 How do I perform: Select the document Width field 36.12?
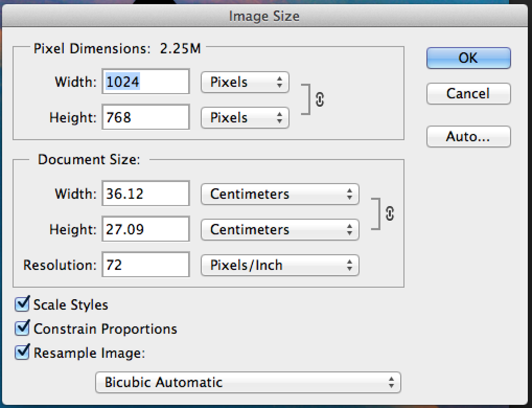(146, 194)
